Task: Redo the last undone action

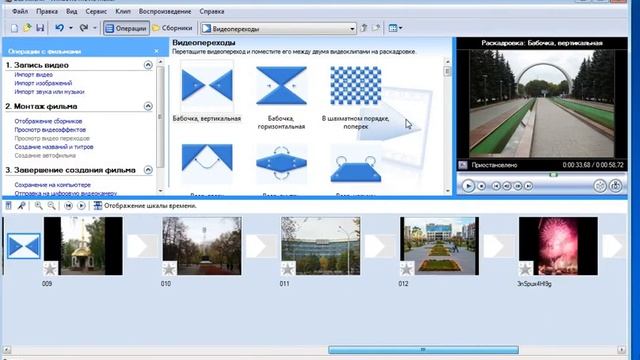Action: 84,28
